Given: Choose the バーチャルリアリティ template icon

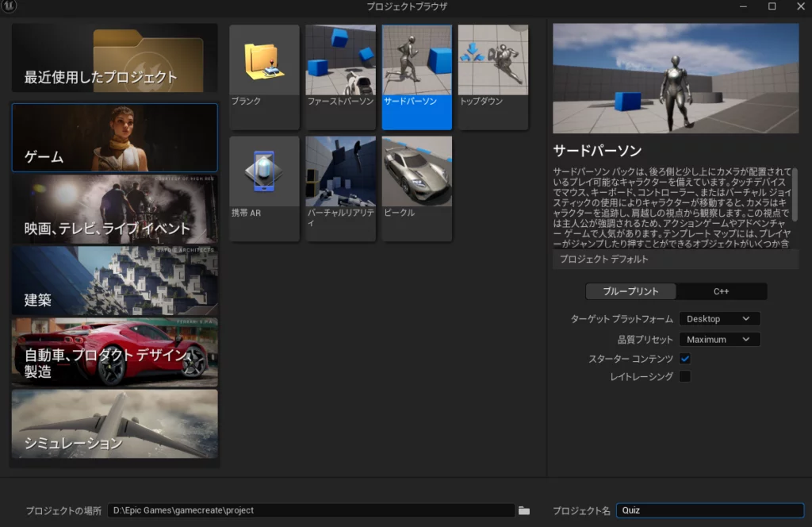Looking at the screenshot, I should 340,172.
